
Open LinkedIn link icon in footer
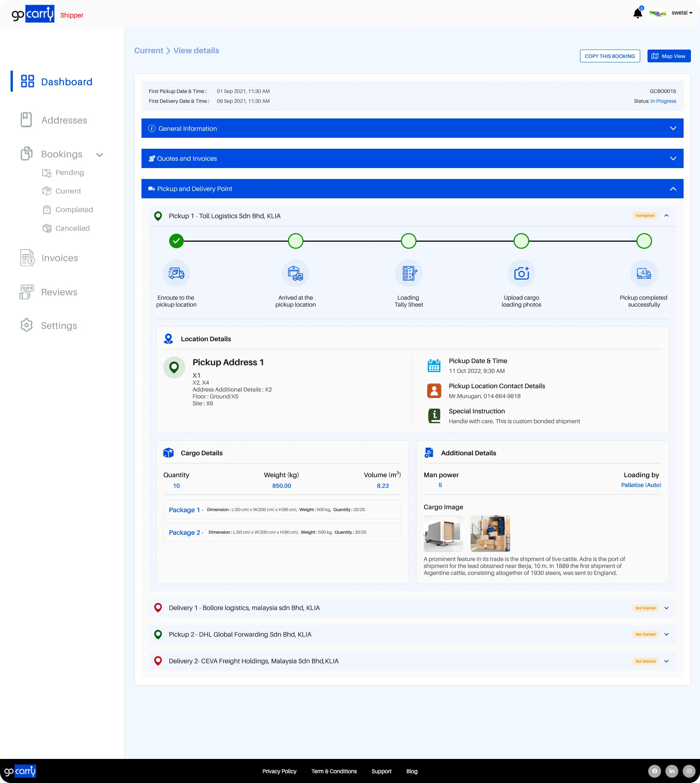click(672, 771)
